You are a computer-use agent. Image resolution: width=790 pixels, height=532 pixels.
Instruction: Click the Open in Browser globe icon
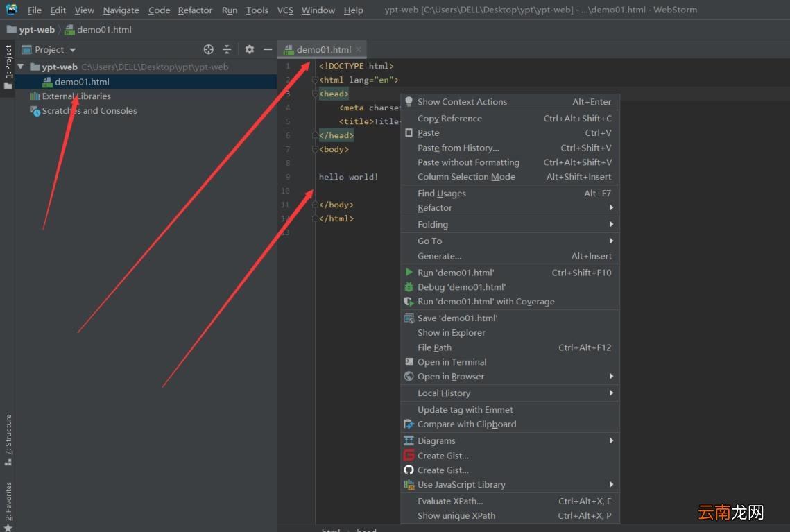pos(409,377)
